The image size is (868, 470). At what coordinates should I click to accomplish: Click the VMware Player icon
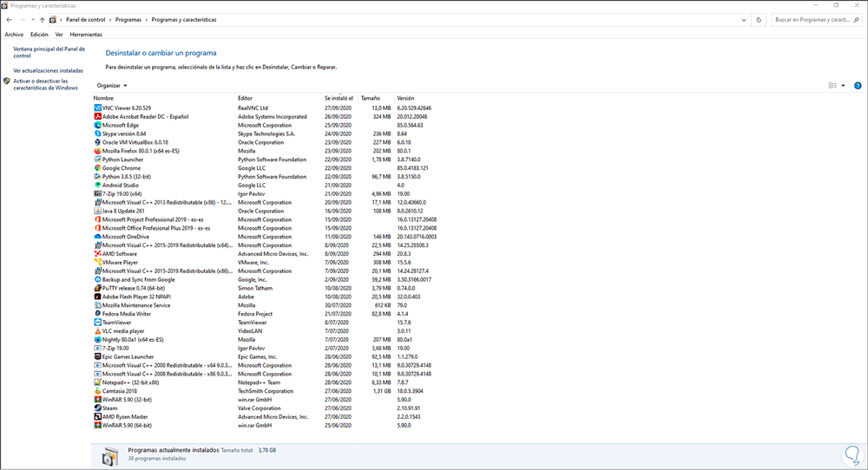(x=98, y=262)
